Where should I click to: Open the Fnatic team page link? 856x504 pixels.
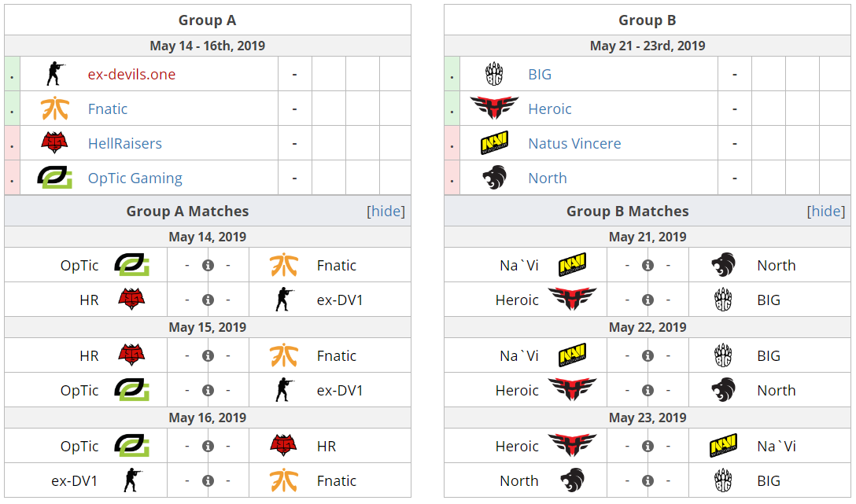(x=108, y=109)
